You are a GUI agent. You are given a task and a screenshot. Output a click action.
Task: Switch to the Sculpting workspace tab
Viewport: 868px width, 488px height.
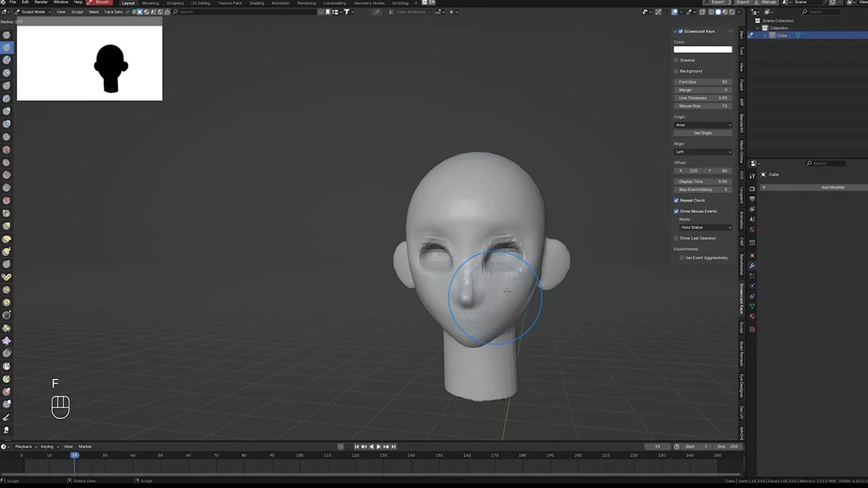pos(175,3)
